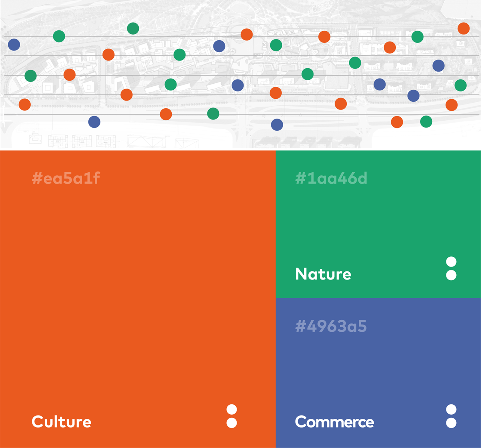
Task: Click the two-dot icon beside Nature
Action: (451, 268)
